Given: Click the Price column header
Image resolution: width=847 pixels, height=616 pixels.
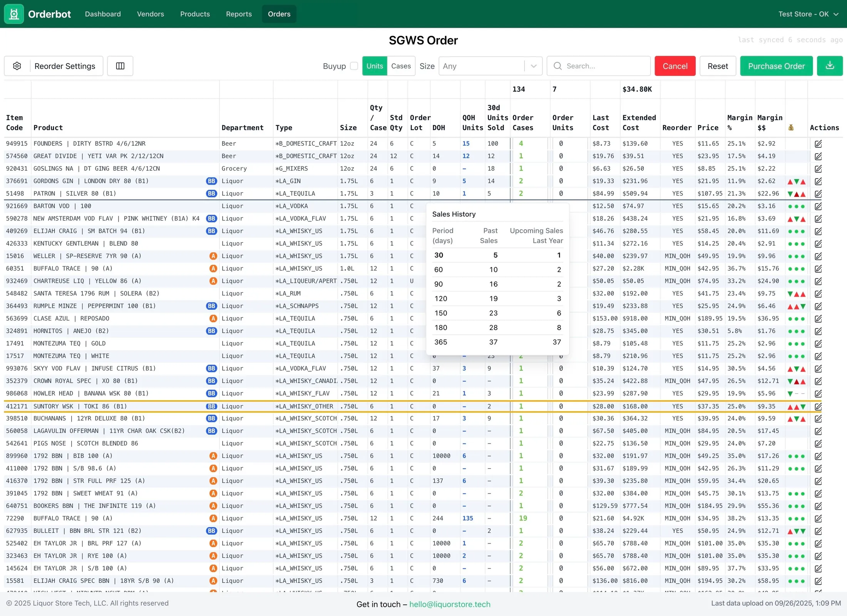Looking at the screenshot, I should (x=708, y=128).
